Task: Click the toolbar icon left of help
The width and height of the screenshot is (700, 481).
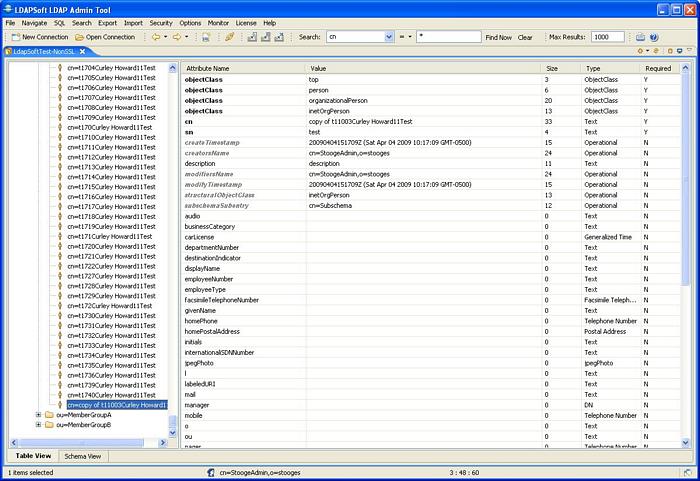Action: click(x=641, y=37)
